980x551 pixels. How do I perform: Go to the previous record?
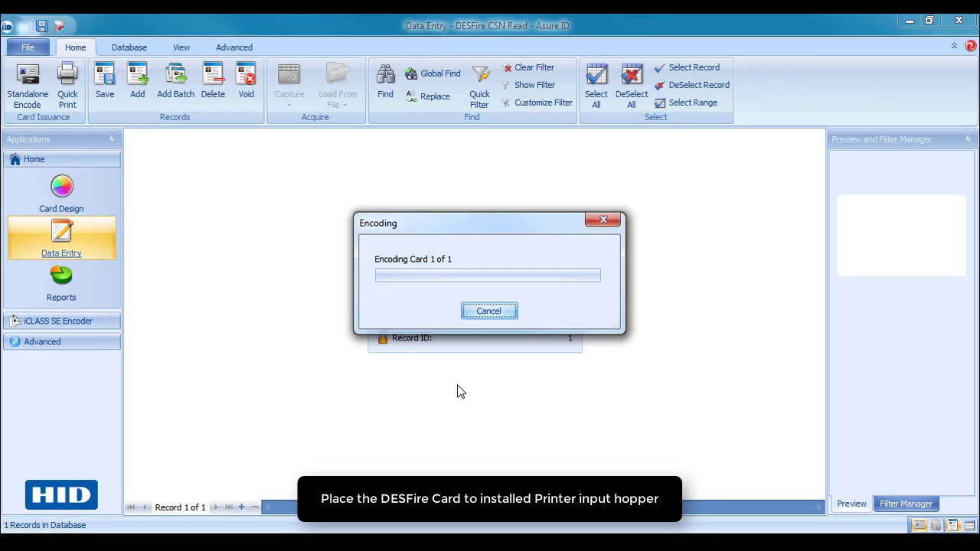[145, 507]
